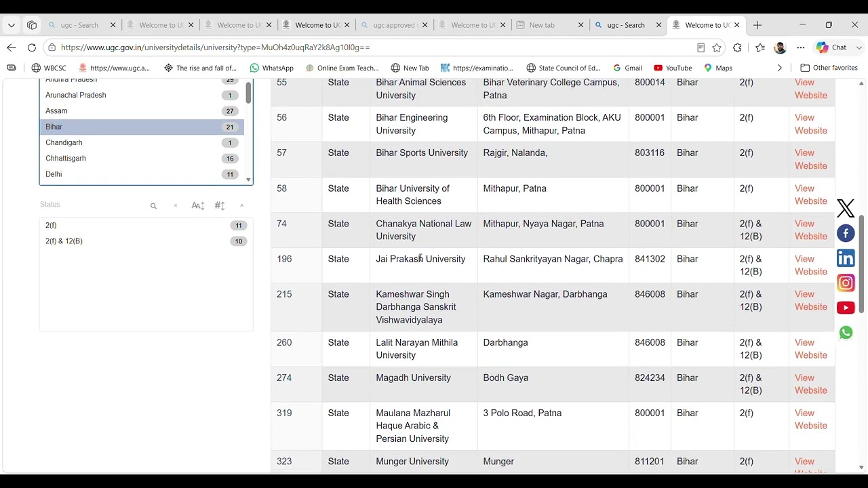
Task: Click the serial number 319
Action: (x=284, y=413)
